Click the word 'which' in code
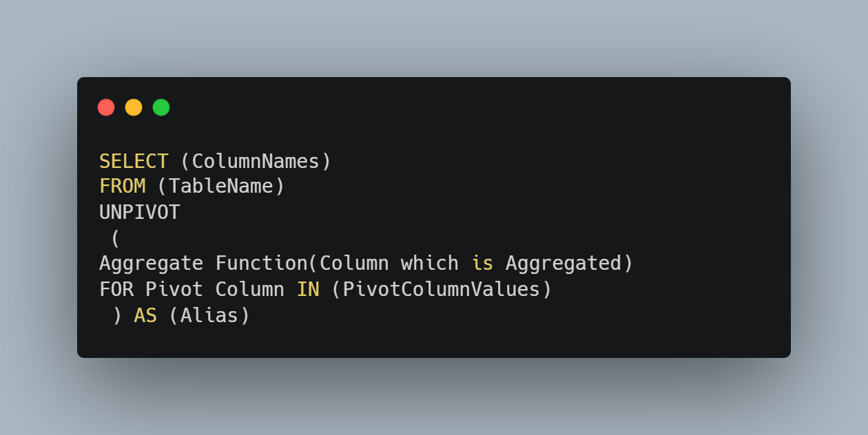 coord(430,264)
